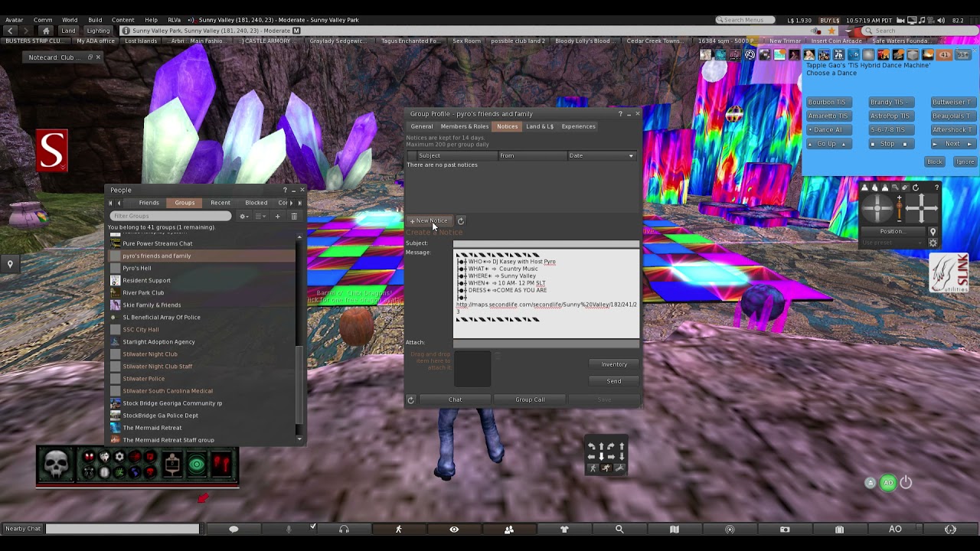Open the walk/run movement controls icon
Viewport: 980px width, 551px height.
click(398, 529)
